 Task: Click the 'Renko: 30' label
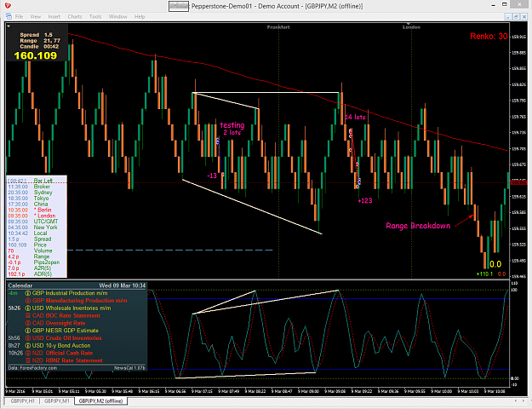click(x=489, y=37)
